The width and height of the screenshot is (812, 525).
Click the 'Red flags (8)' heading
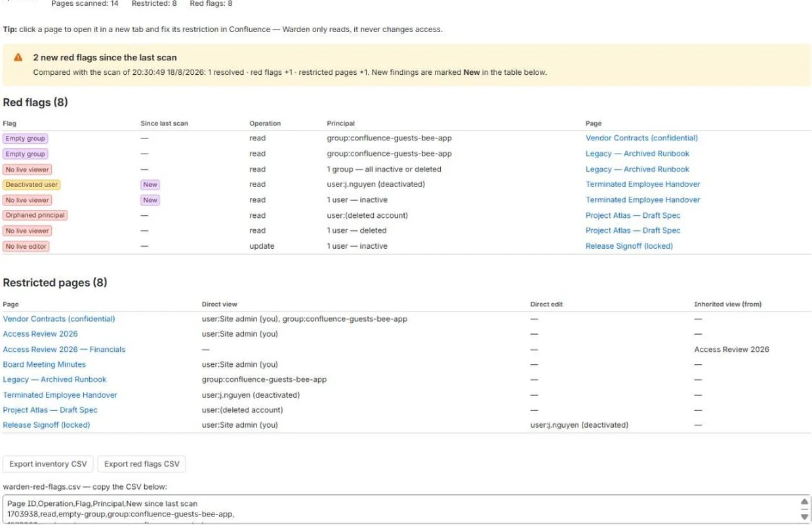pos(35,102)
